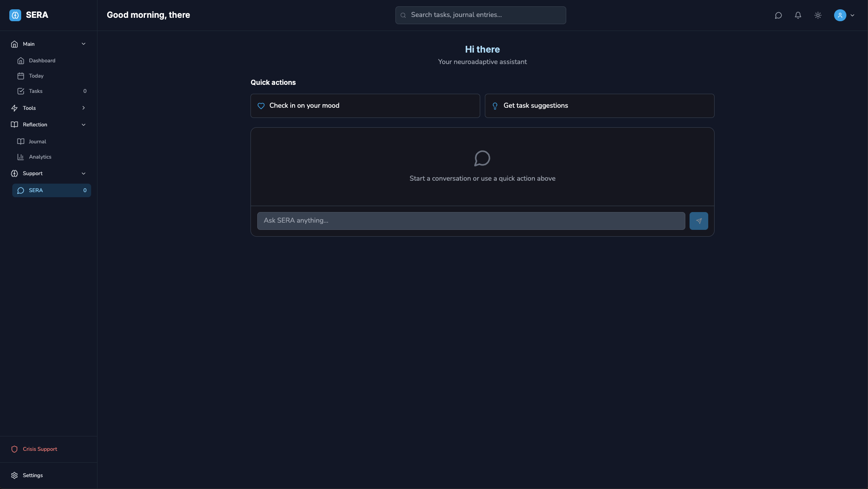
Task: Click Get task suggestions button
Action: tap(599, 106)
